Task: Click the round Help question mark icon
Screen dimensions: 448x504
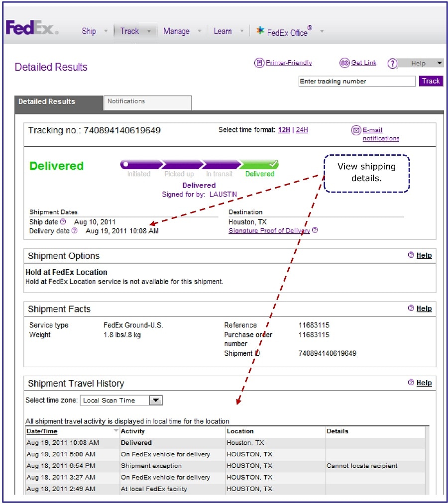Action: tap(393, 64)
